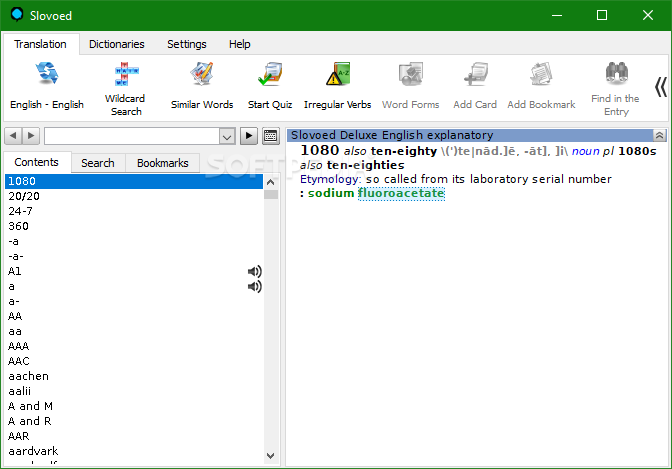The width and height of the screenshot is (672, 469).
Task: Select the A and M entry
Action: [x=134, y=406]
